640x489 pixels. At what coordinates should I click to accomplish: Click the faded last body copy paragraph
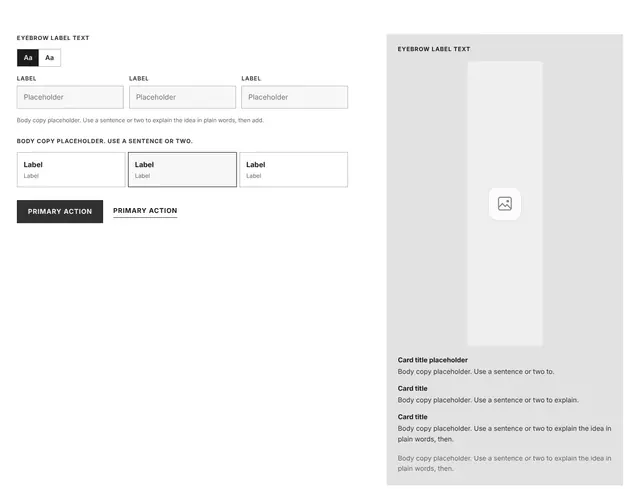click(x=504, y=463)
